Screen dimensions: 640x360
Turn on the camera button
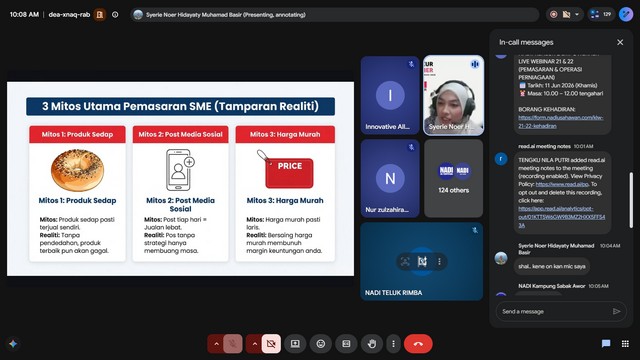[271, 344]
